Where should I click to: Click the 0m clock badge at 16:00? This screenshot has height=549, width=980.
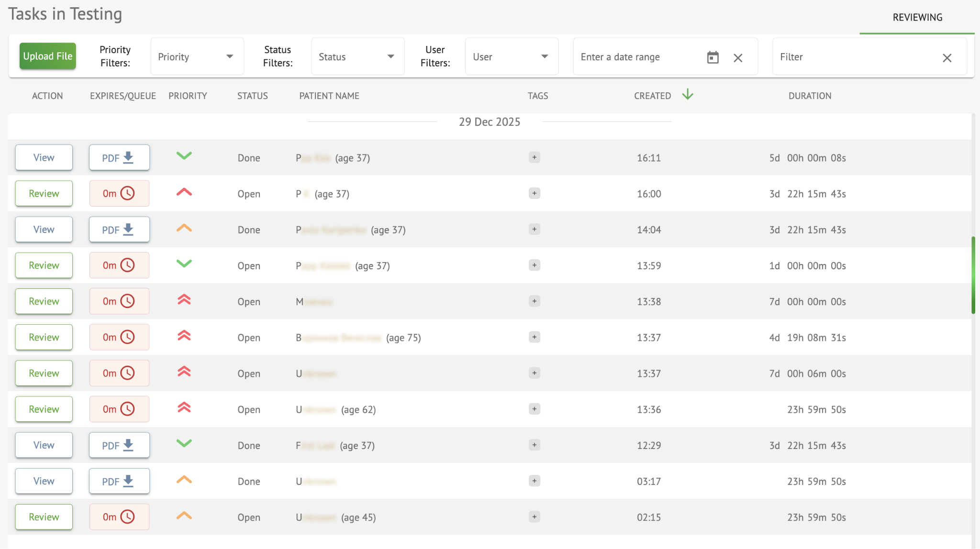(x=119, y=194)
